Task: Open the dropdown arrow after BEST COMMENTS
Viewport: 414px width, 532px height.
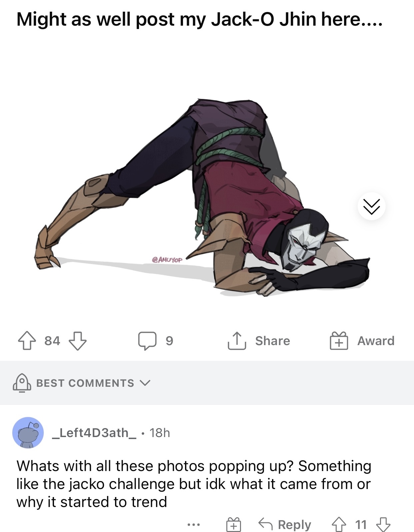Action: click(145, 383)
